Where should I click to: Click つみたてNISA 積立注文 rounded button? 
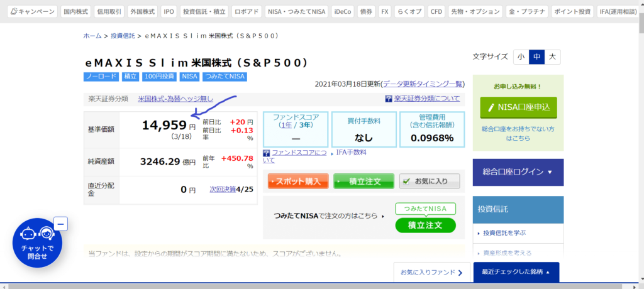point(426,226)
